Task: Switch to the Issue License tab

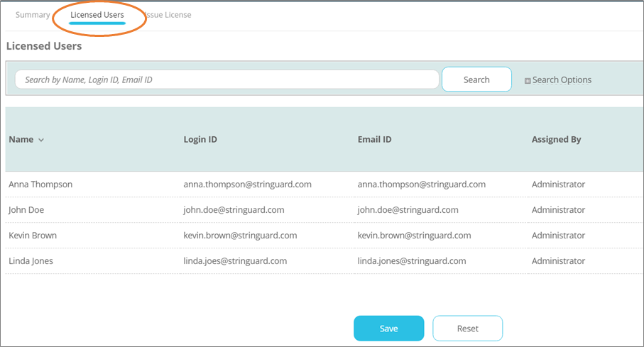Action: click(169, 15)
